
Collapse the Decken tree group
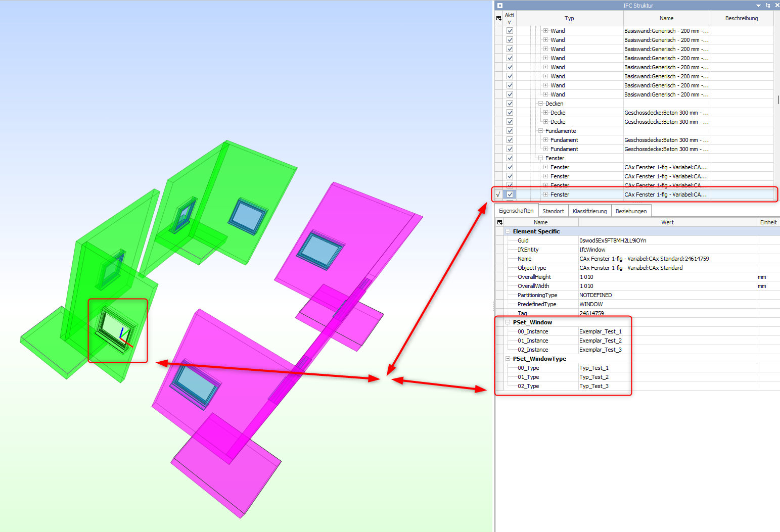click(540, 104)
